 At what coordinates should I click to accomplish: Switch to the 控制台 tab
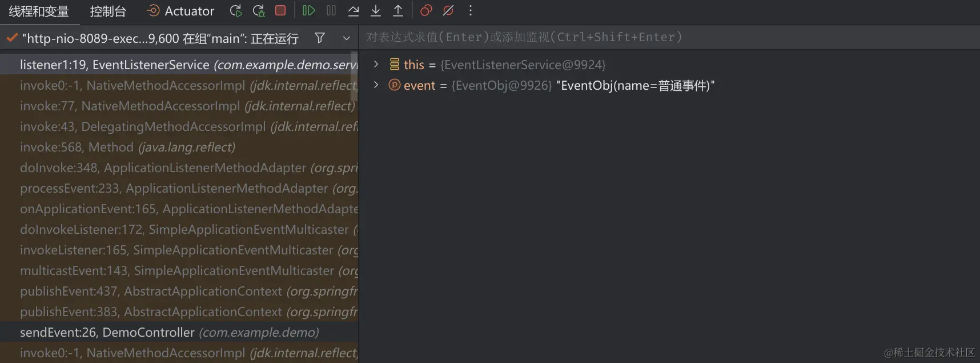point(108,11)
